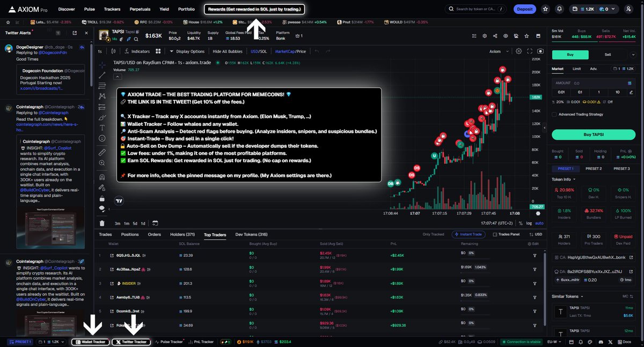Select the ruler measure tool
The height and width of the screenshot is (347, 644).
102,153
